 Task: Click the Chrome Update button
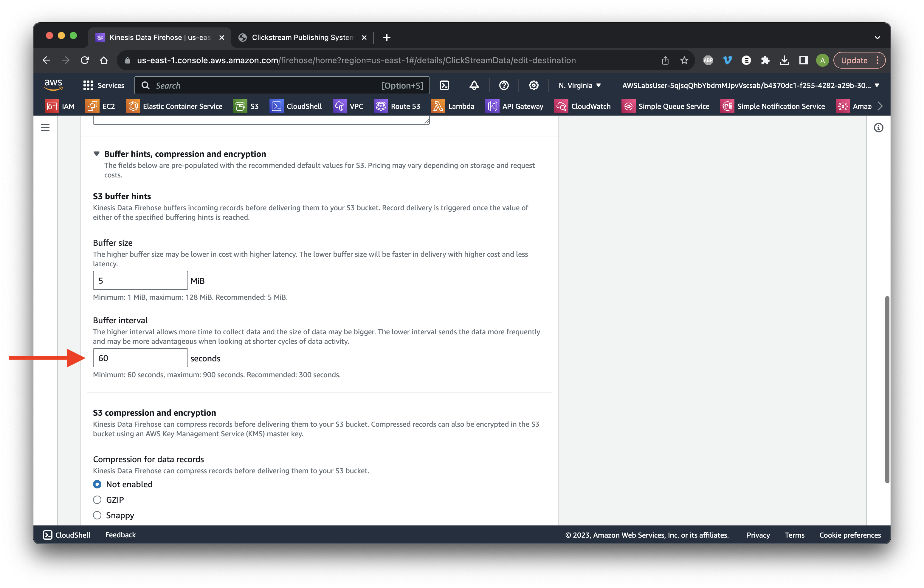(859, 60)
